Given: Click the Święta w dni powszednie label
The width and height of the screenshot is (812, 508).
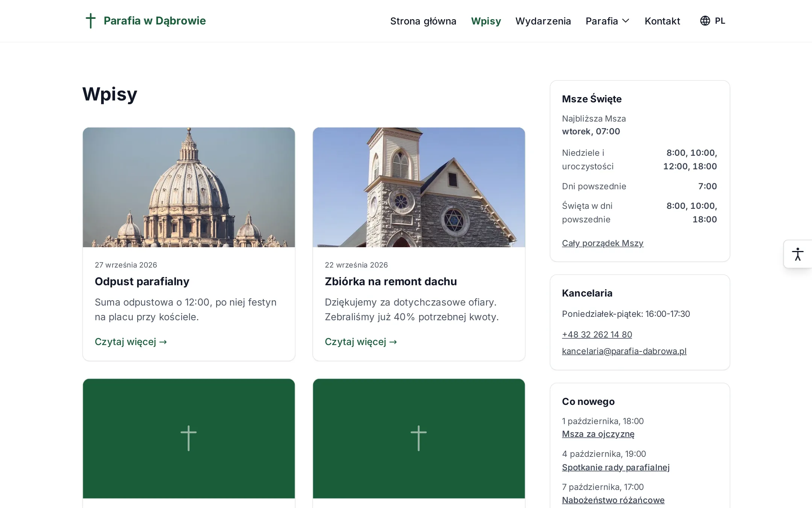Looking at the screenshot, I should click(587, 213).
